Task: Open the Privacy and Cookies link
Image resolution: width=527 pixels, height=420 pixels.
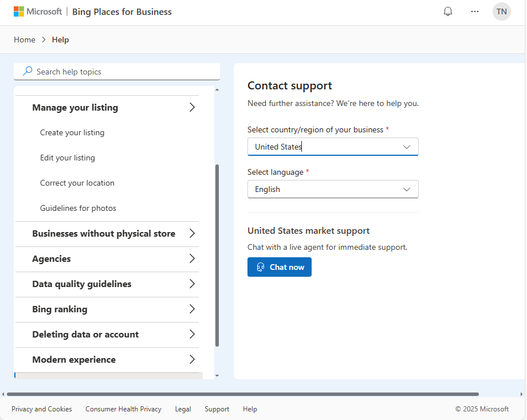Action: click(42, 409)
